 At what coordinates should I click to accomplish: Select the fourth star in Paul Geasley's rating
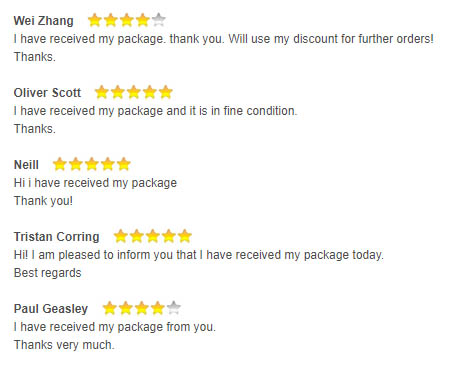pyautogui.click(x=158, y=308)
